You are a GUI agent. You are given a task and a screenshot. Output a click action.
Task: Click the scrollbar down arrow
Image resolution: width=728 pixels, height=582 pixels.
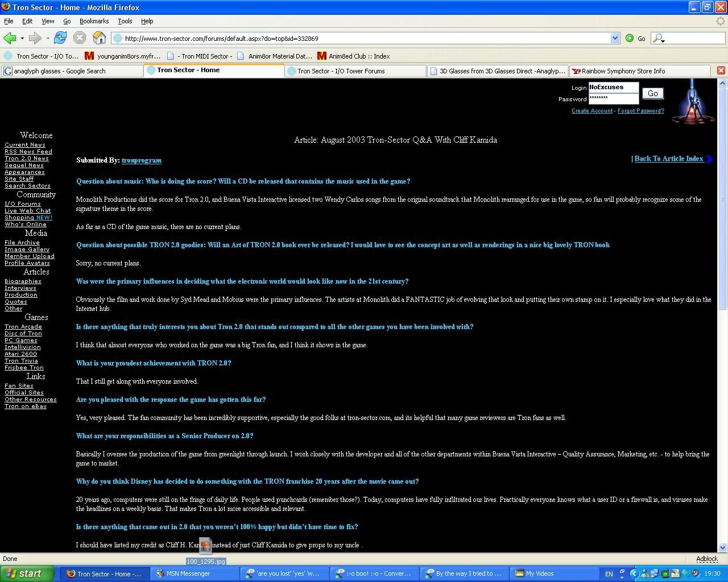(x=722, y=548)
